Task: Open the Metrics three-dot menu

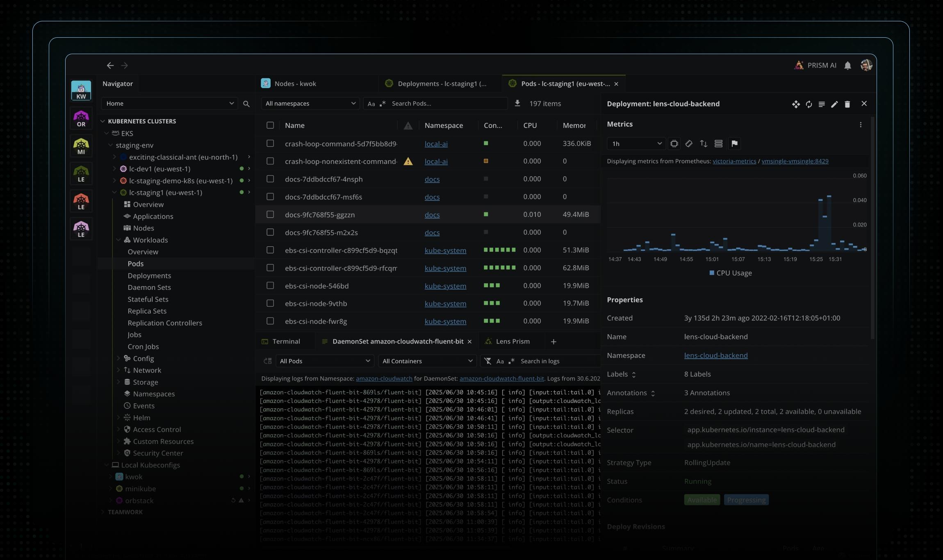Action: pos(861,125)
